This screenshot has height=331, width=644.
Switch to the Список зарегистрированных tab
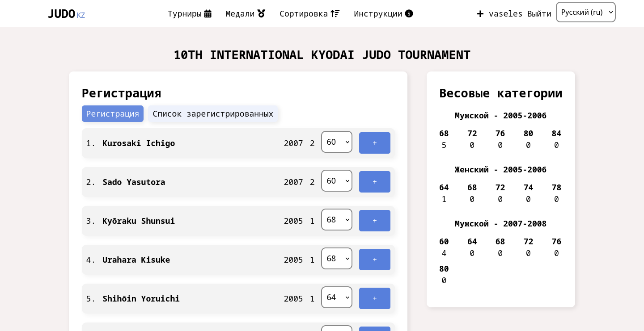(x=213, y=114)
